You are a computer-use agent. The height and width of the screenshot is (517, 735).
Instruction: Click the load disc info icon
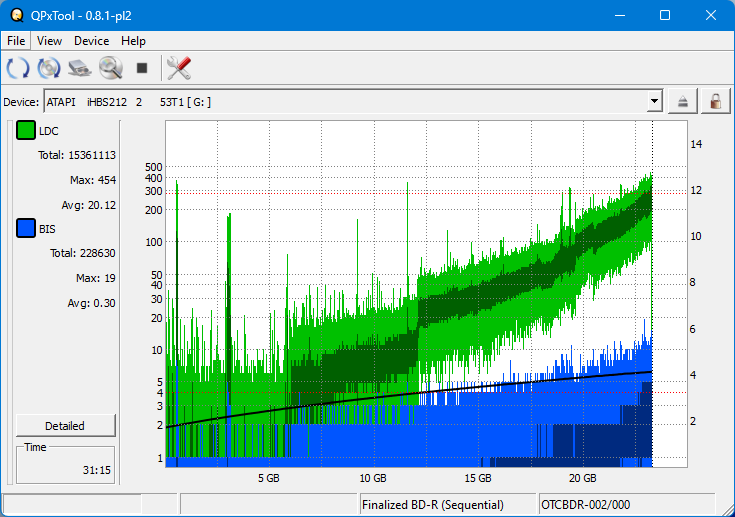[x=49, y=68]
